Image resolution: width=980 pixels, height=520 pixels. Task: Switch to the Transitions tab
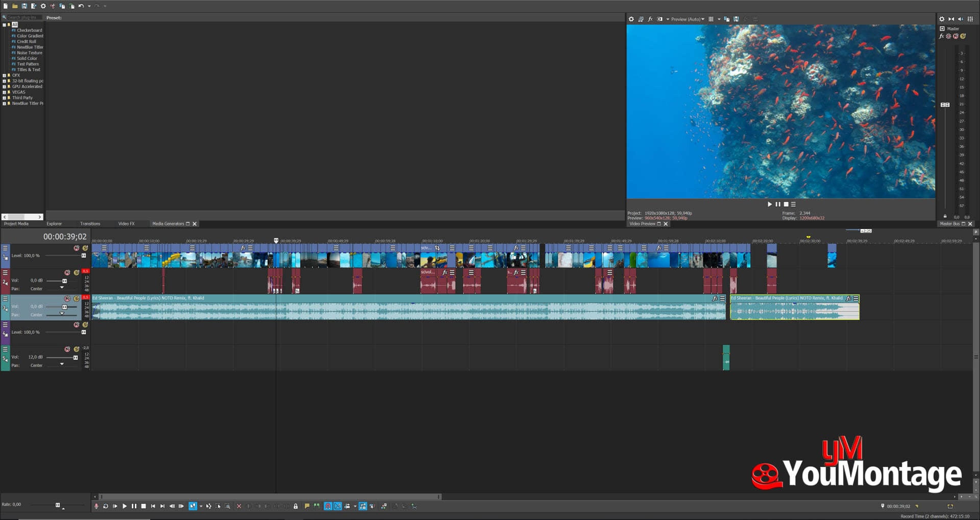90,224
